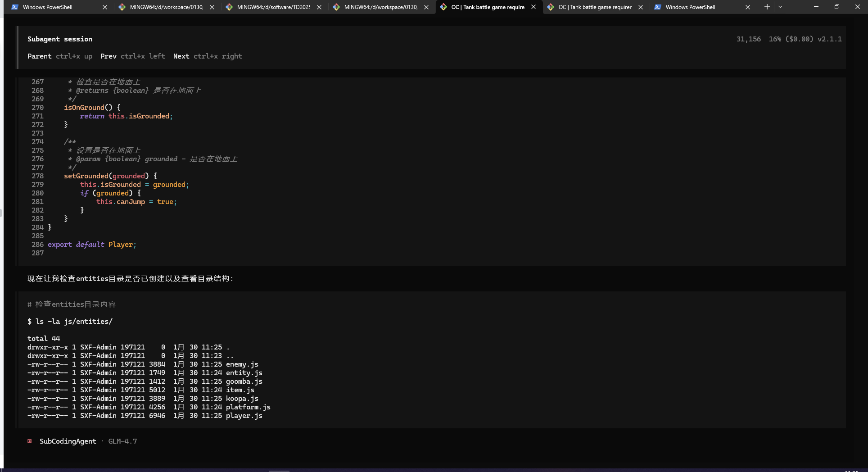The width and height of the screenshot is (868, 472).
Task: Close the MINGW64 TD2025 software tab
Action: click(x=319, y=7)
